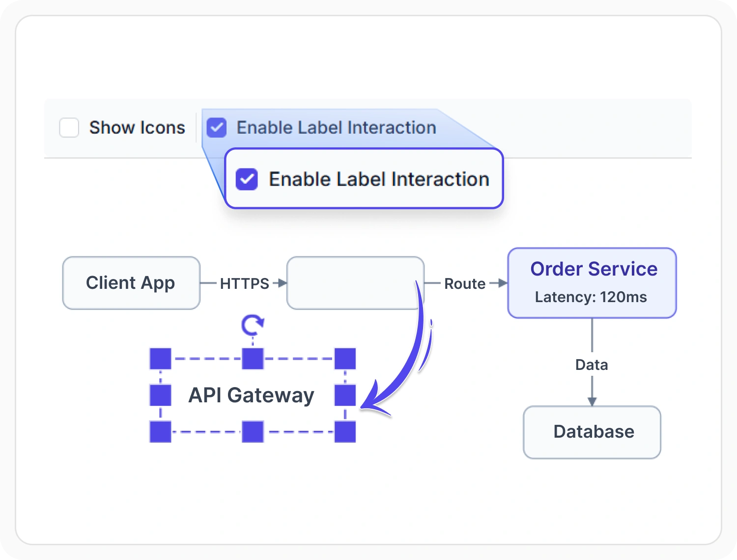This screenshot has width=737, height=560.
Task: Click the top-middle selection handle of API Gateway
Action: click(253, 359)
